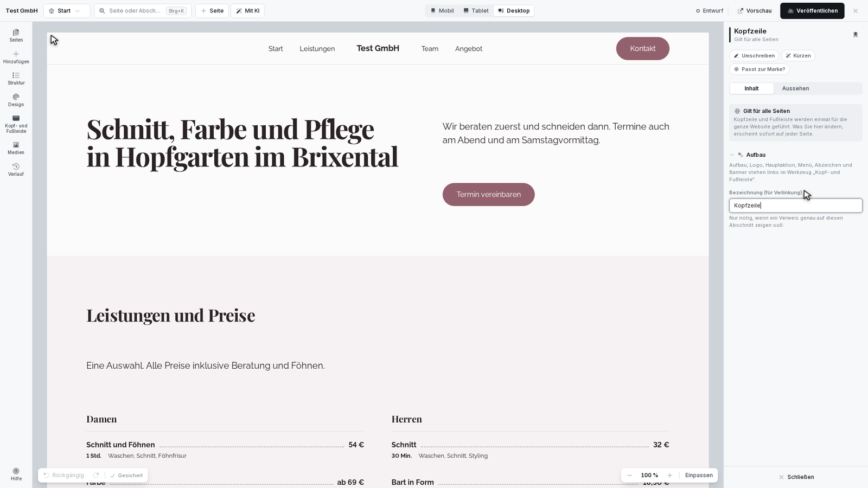This screenshot has height=488, width=868.
Task: Click the Bezeichnung input with Kopfzeile
Action: [x=795, y=206]
